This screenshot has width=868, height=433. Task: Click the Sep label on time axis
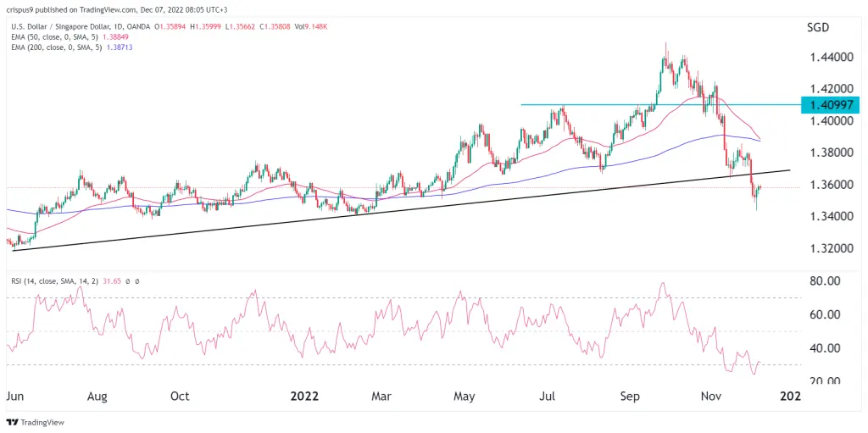click(x=630, y=397)
